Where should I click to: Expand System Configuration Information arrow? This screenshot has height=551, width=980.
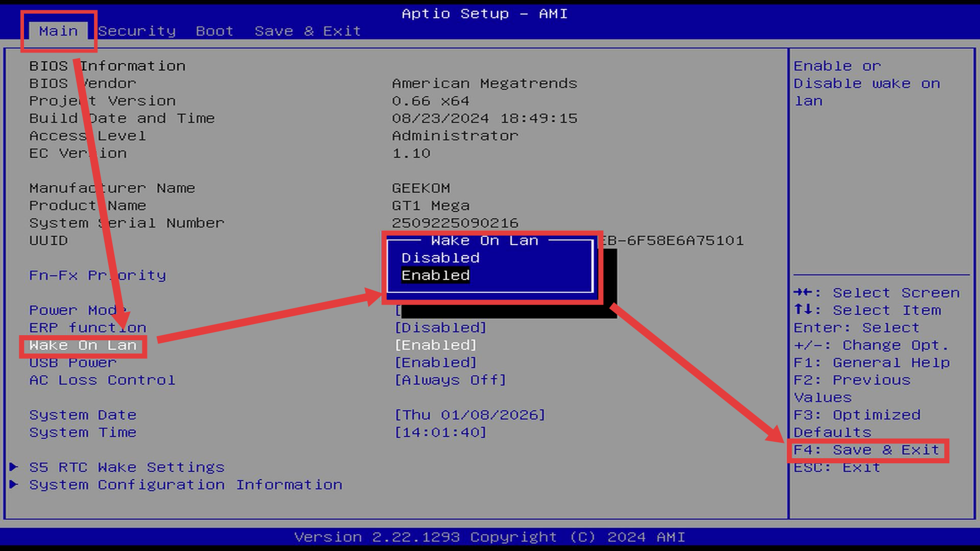14,484
